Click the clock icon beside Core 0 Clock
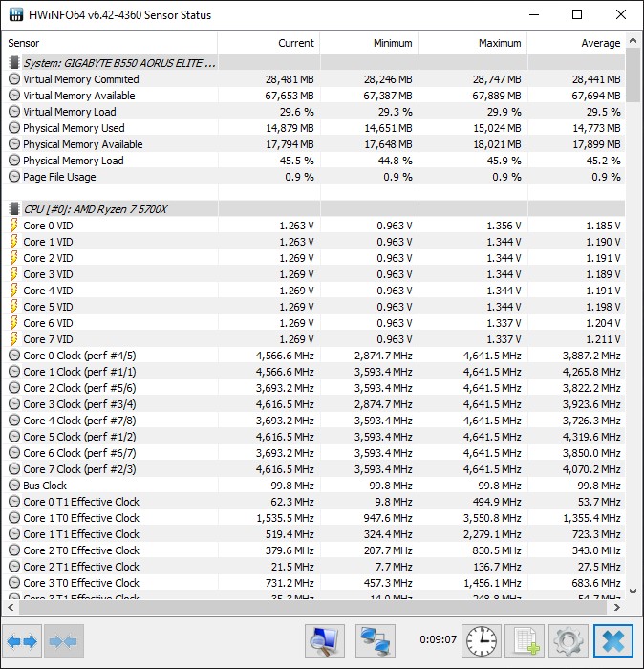 click(14, 356)
